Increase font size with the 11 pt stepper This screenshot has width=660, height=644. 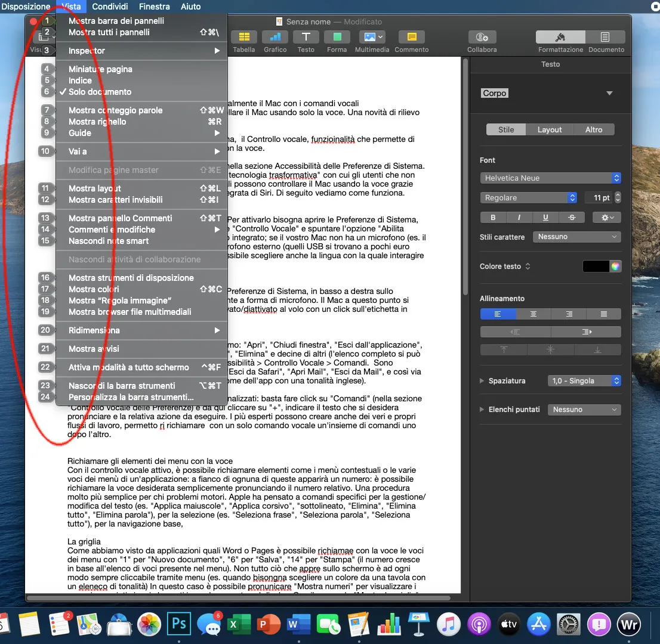pos(616,194)
